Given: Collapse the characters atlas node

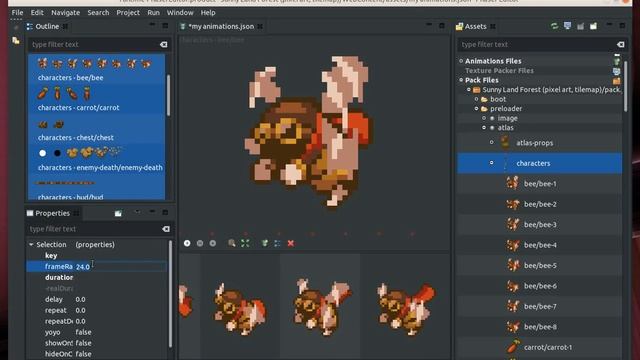Looking at the screenshot, I should (491, 163).
